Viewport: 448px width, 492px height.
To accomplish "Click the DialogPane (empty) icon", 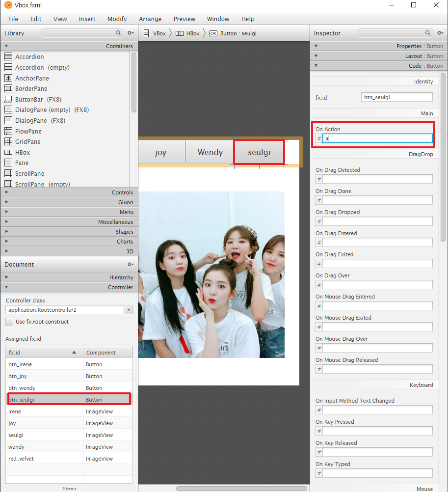I will (8, 109).
